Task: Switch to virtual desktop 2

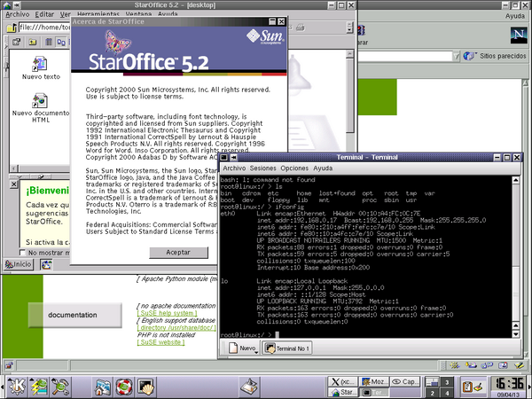Action: tap(433, 393)
